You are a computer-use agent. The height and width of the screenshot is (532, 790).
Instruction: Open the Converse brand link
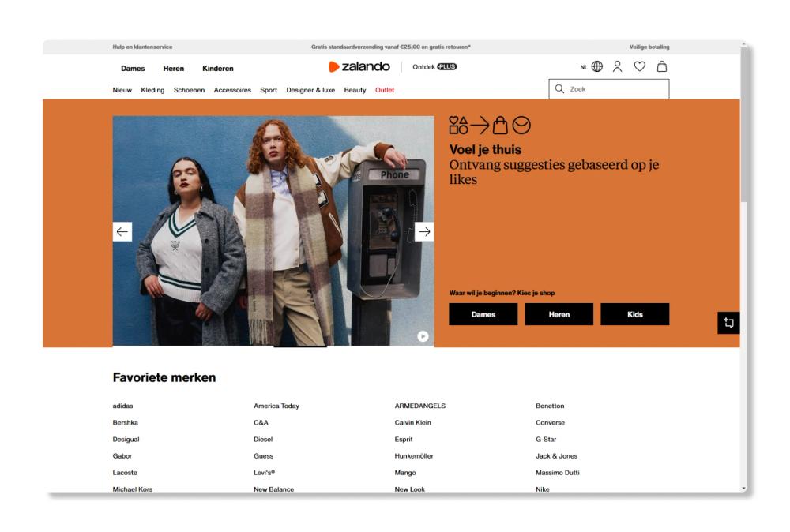[550, 422]
